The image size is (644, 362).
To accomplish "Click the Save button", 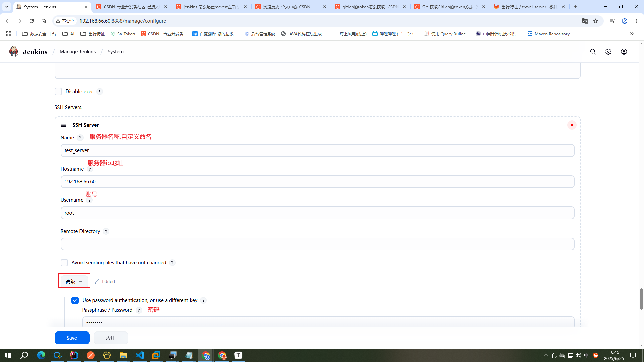I will point(72,338).
